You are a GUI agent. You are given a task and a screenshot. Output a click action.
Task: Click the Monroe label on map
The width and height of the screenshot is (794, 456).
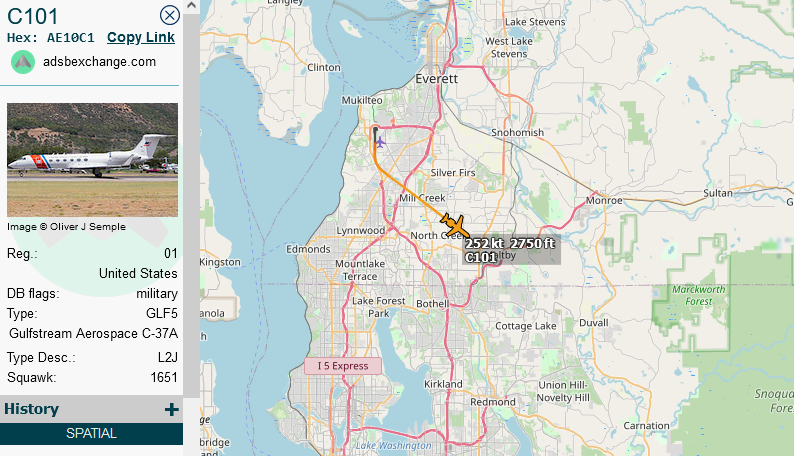pyautogui.click(x=604, y=200)
